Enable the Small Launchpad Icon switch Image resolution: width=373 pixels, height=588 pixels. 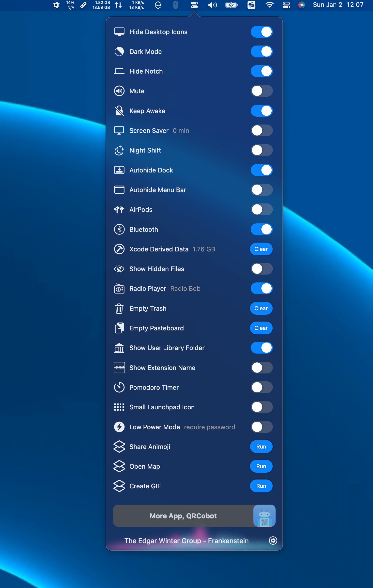tap(262, 407)
